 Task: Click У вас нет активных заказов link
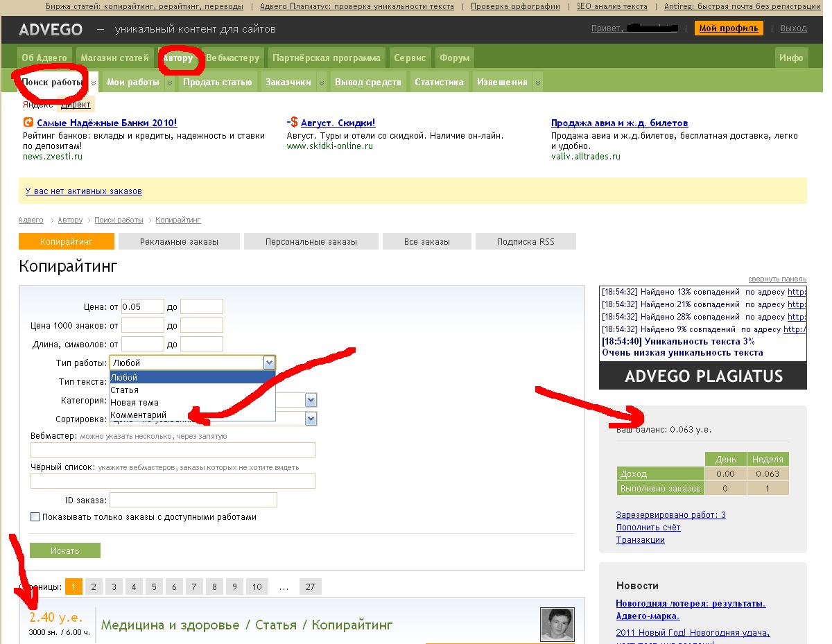coord(83,191)
